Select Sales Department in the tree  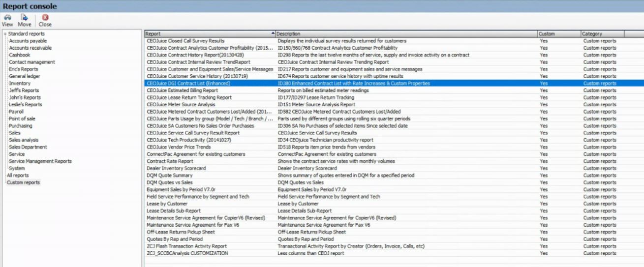coord(28,147)
